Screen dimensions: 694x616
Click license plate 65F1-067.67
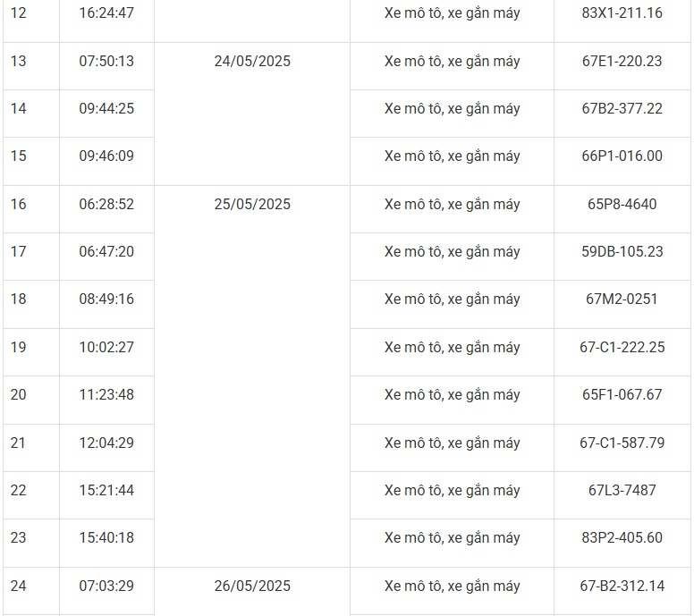[622, 394]
